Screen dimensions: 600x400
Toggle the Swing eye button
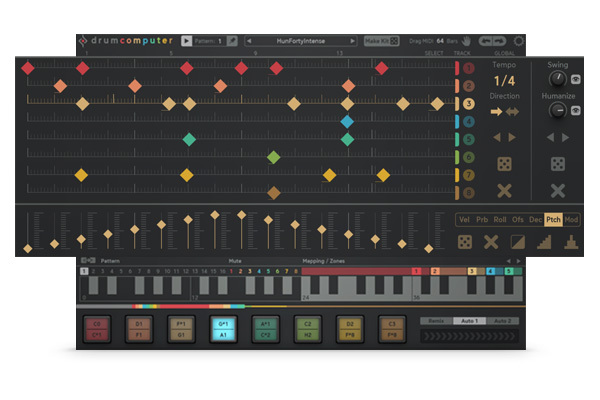click(x=576, y=79)
